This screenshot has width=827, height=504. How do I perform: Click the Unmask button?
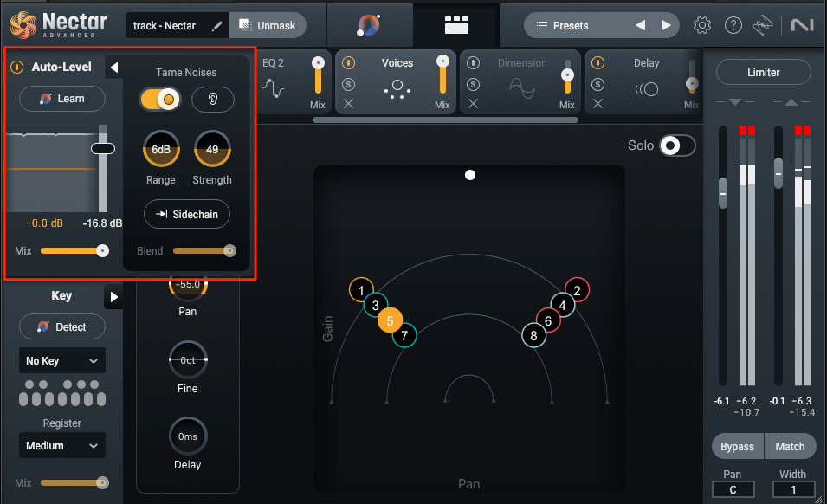pyautogui.click(x=268, y=25)
